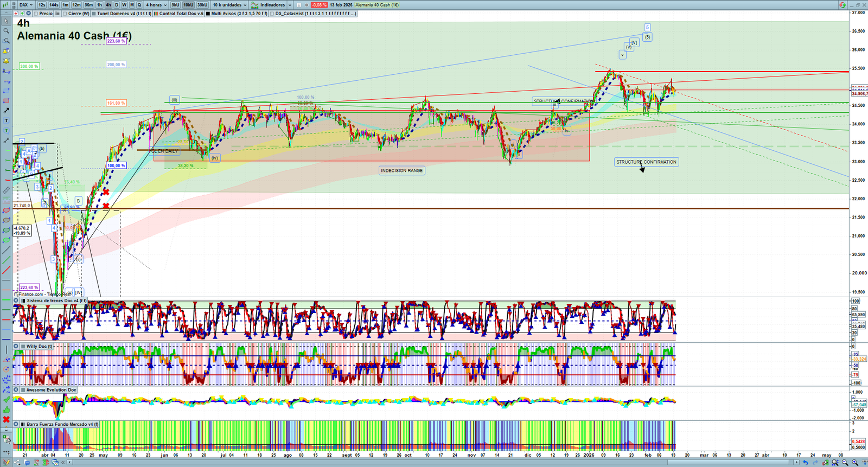Select the red rectangle drawing tool
Image resolution: width=868 pixels, height=467 pixels.
click(6, 100)
